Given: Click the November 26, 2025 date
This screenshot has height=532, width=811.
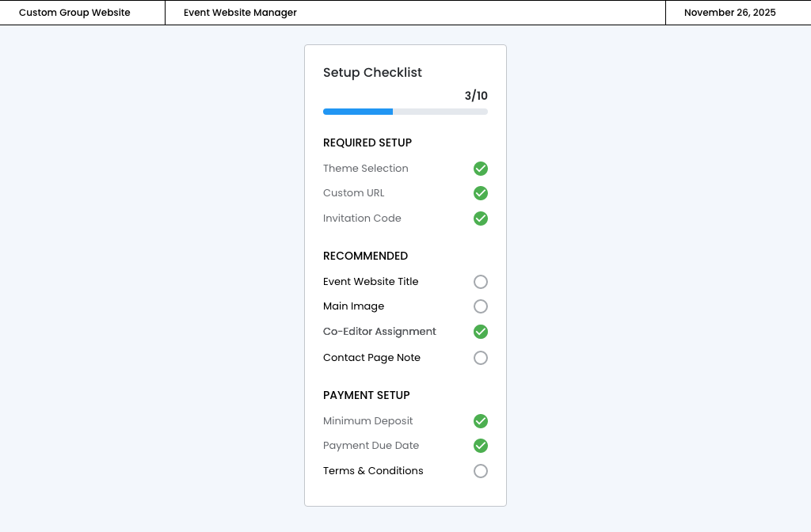Looking at the screenshot, I should coord(729,13).
